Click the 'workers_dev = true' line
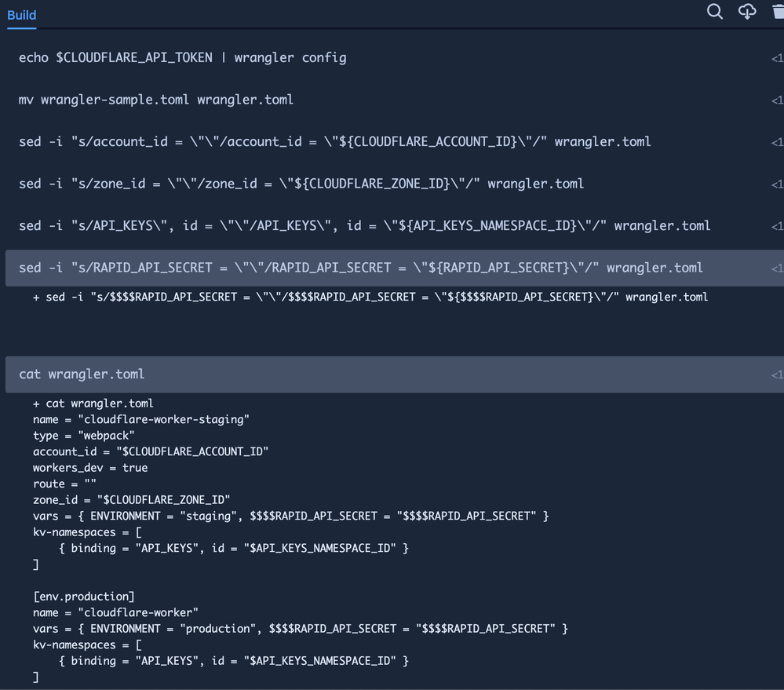 [x=90, y=468]
